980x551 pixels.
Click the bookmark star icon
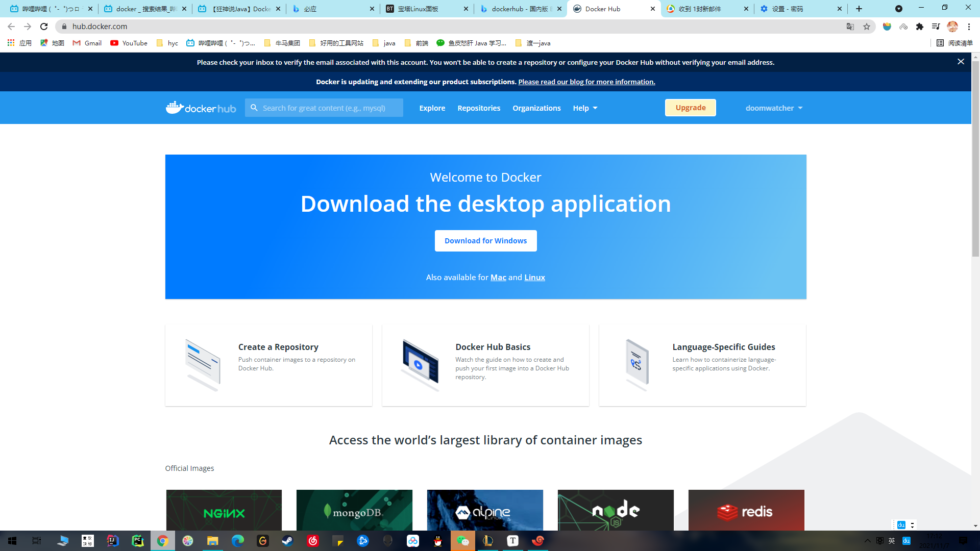click(867, 27)
